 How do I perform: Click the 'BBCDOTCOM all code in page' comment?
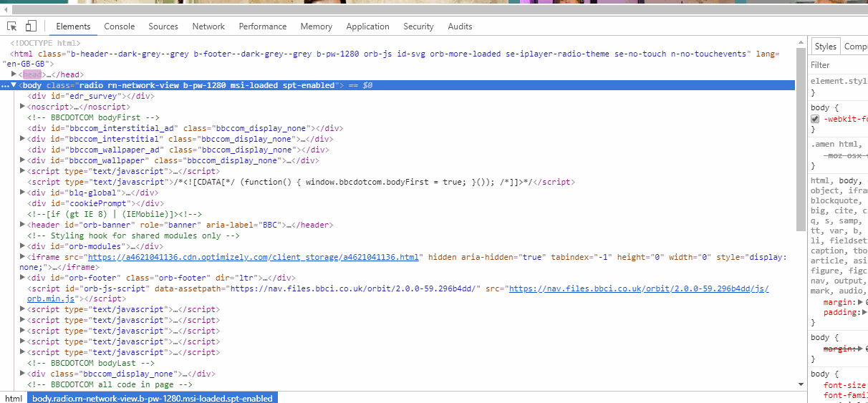click(110, 384)
